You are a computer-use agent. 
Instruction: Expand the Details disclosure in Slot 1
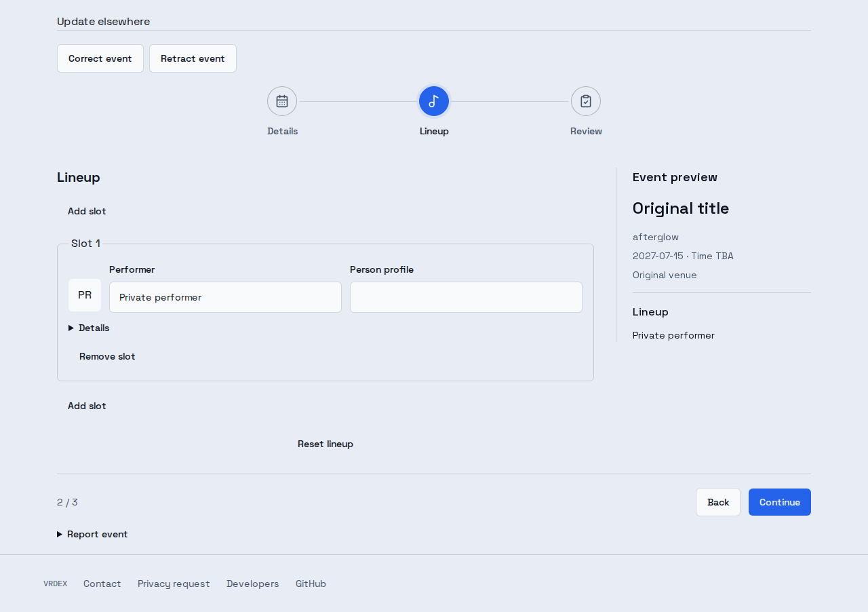(89, 328)
